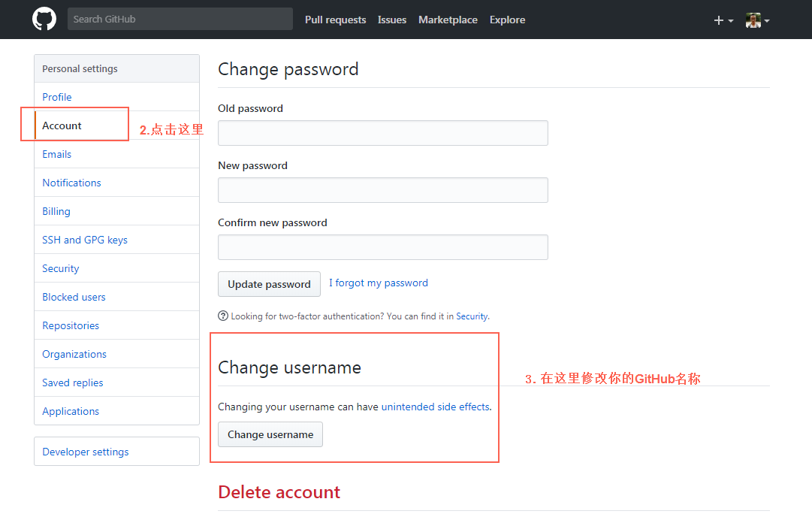This screenshot has width=812, height=514.
Task: Open Security in the sidebar
Action: 116,268
